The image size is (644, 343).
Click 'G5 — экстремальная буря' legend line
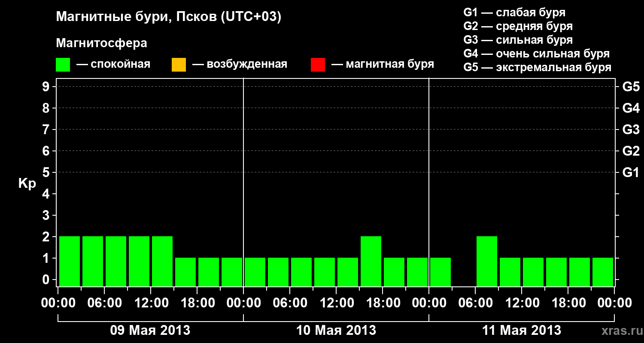click(537, 67)
